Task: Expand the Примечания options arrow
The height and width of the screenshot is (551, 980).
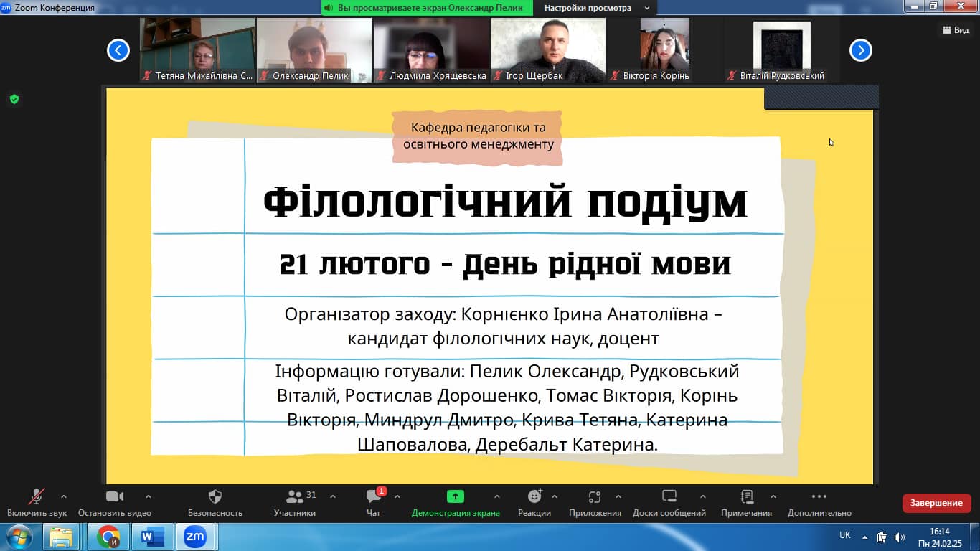Action: pos(773,496)
